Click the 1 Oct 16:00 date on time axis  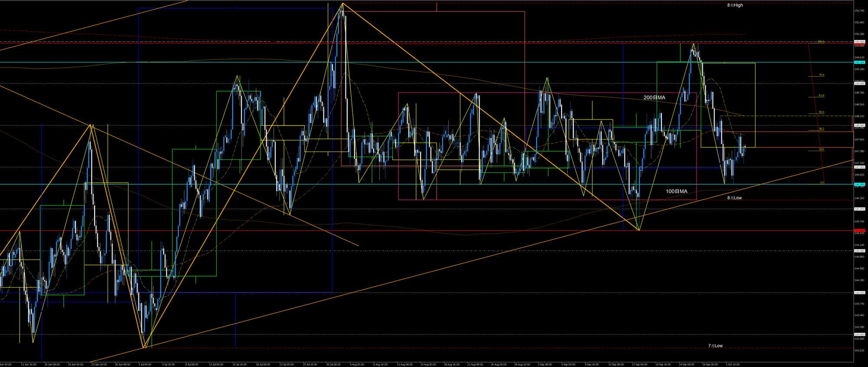[x=733, y=364]
